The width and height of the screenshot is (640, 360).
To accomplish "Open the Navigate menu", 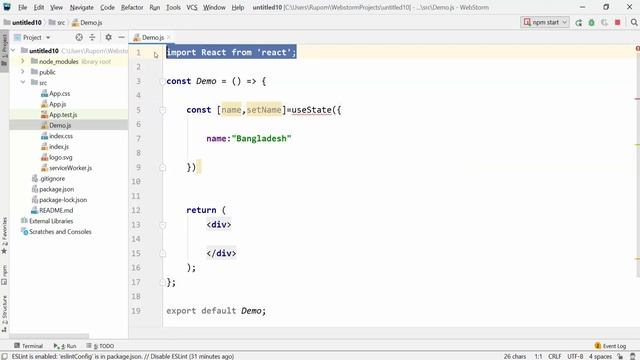I will [x=82, y=7].
